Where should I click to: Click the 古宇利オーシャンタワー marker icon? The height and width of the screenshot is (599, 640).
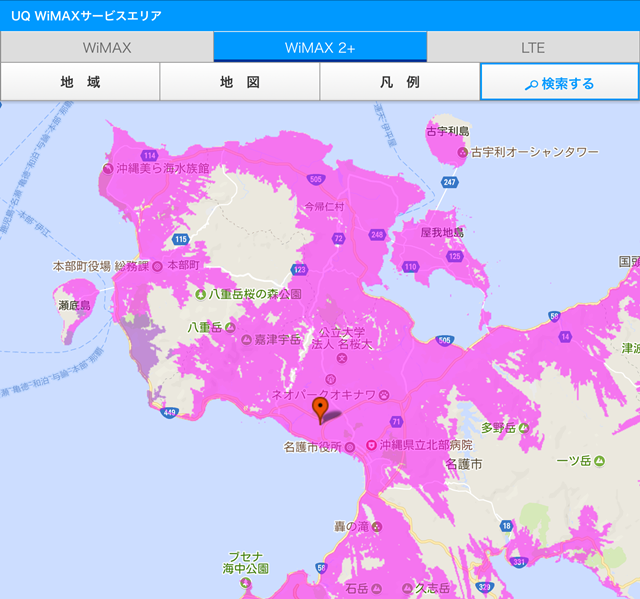pos(462,153)
